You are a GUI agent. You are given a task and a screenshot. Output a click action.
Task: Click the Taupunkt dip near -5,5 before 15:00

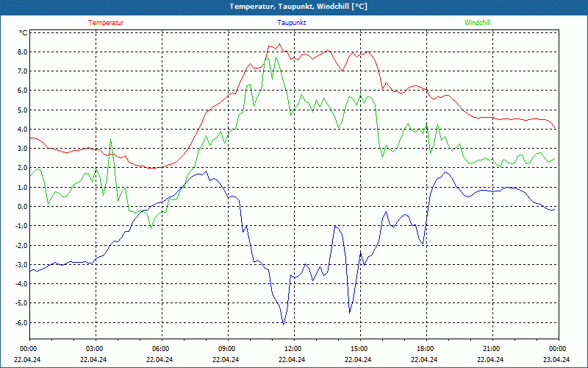pyautogui.click(x=350, y=313)
